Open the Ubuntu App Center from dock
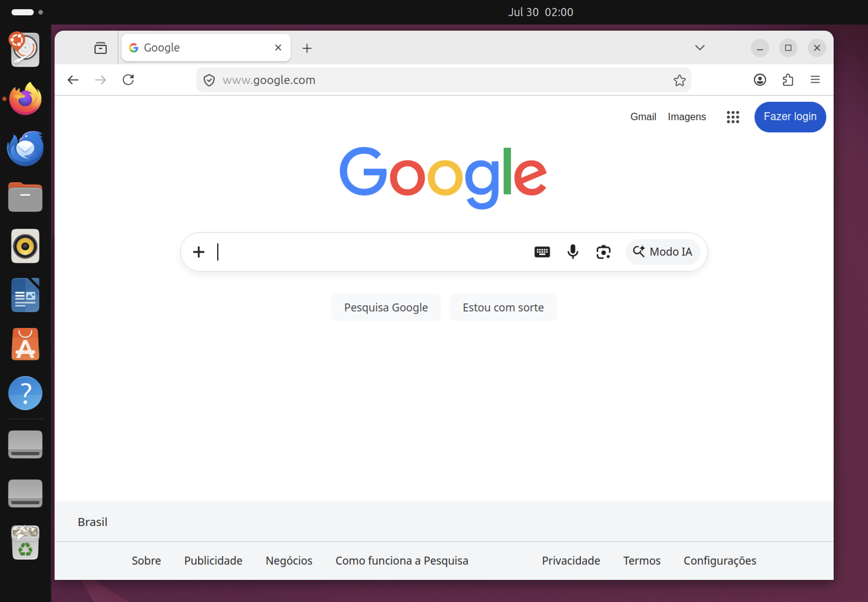 25,345
